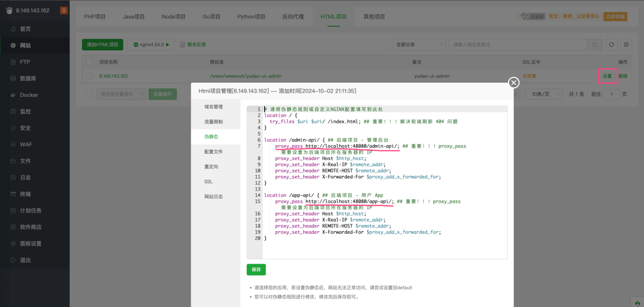Open Docker from the sidebar
Viewport: 644px width, 307px height.
(29, 95)
